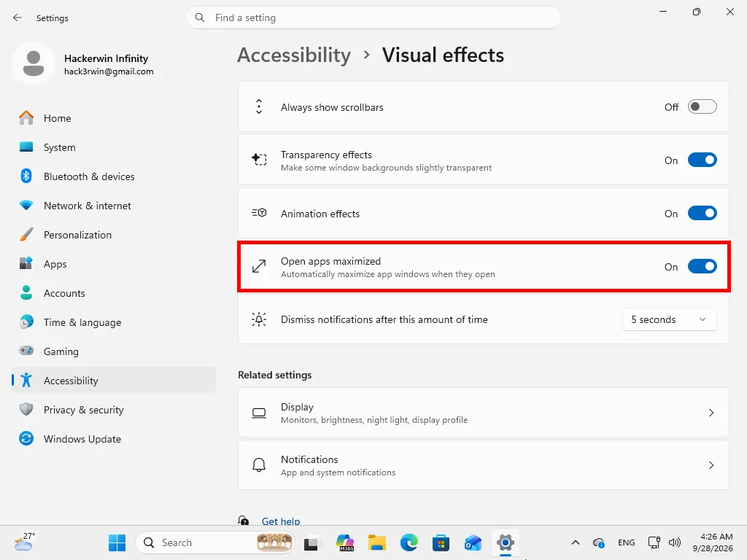Viewport: 747px width, 560px height.
Task: Click the icon beside Animation effects
Action: [x=259, y=213]
